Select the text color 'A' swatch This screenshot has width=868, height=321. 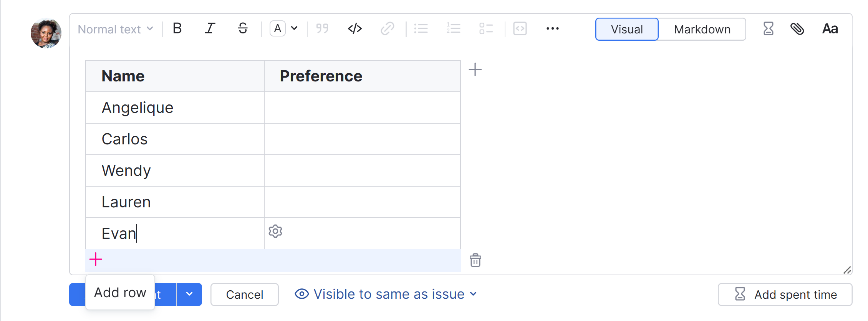coord(277,28)
